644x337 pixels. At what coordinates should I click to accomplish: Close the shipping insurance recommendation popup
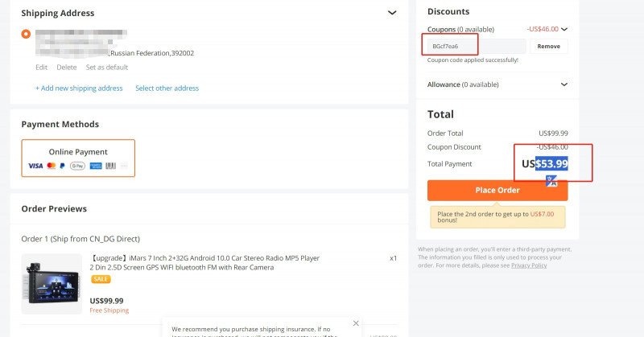(x=356, y=323)
